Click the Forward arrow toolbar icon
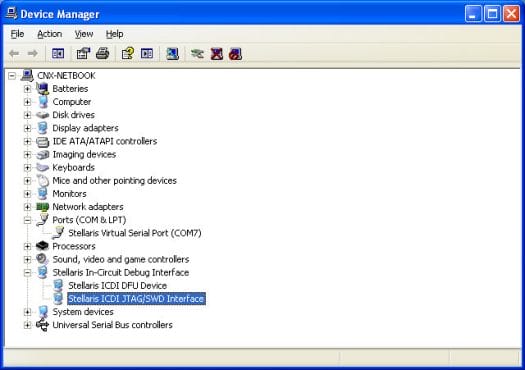Image resolution: width=525 pixels, height=370 pixels. (32, 54)
